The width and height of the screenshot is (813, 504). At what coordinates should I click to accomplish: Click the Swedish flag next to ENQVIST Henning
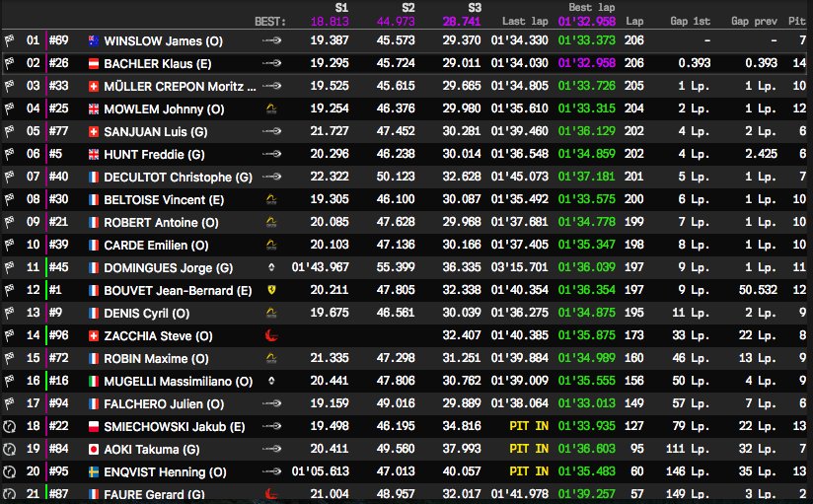[x=94, y=472]
